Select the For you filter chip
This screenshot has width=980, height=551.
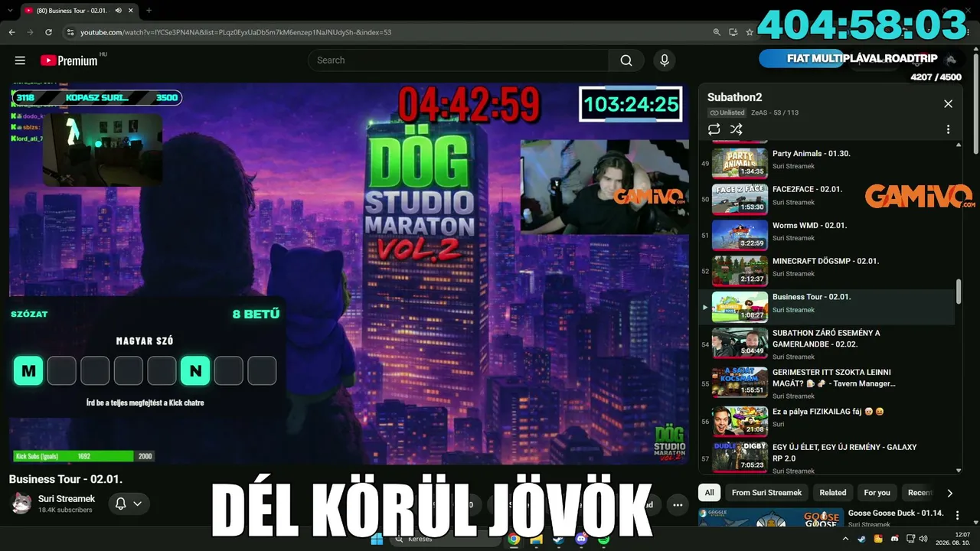coord(877,493)
